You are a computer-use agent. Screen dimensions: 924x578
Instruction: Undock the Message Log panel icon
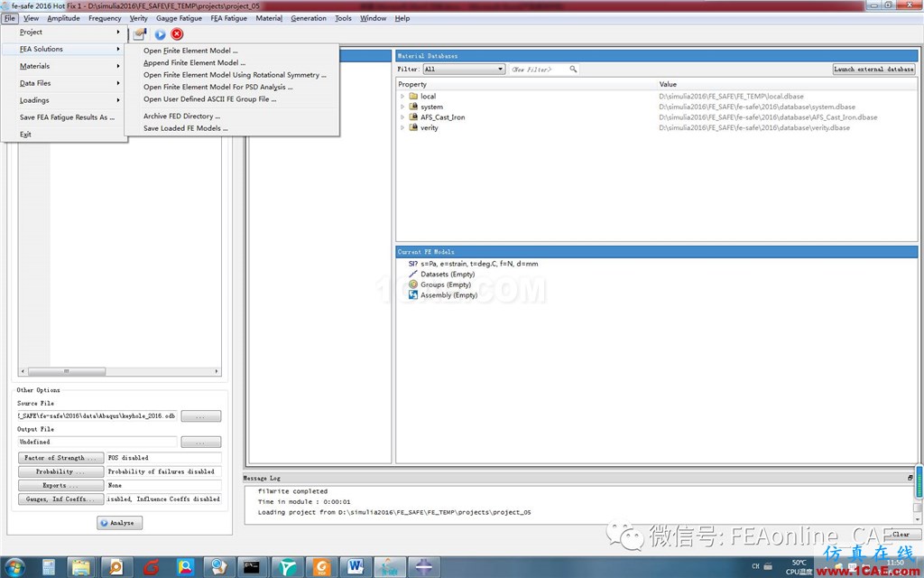[x=910, y=478]
